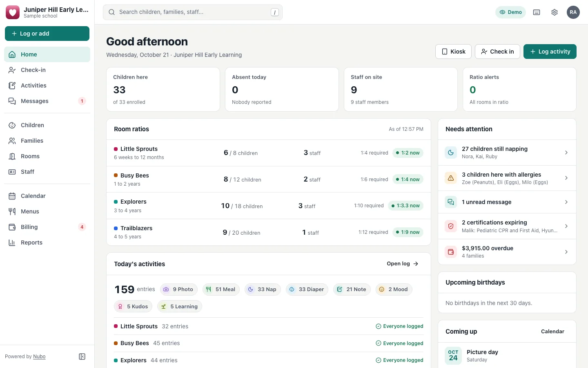588x368 pixels.
Task: Open the keyboard shortcuts icon in header
Action: (537, 12)
